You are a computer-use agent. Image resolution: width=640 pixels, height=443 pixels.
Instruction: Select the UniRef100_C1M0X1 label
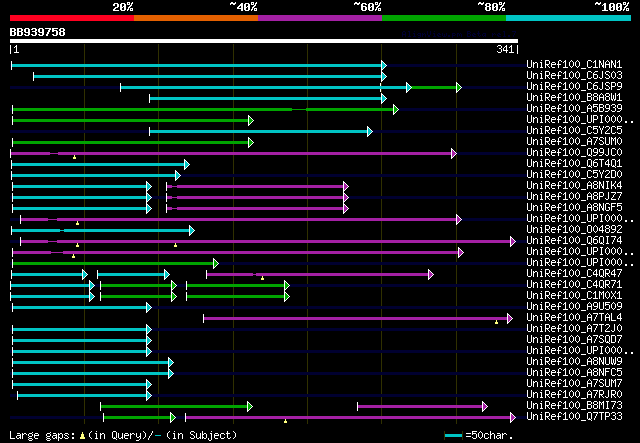click(x=574, y=295)
